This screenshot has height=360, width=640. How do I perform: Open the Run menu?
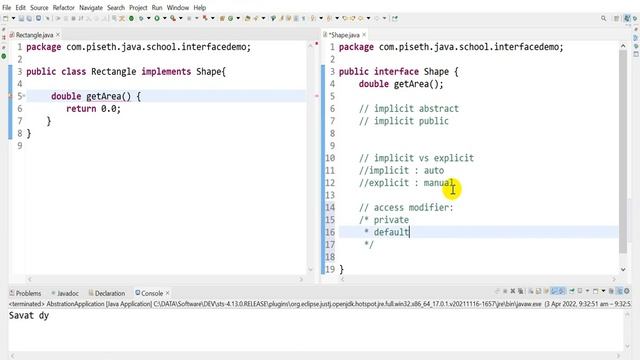coord(157,7)
